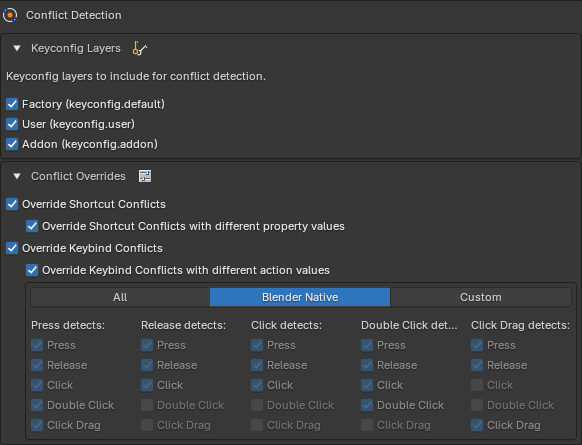Toggle Click under Press detects
The image size is (582, 445).
37,385
